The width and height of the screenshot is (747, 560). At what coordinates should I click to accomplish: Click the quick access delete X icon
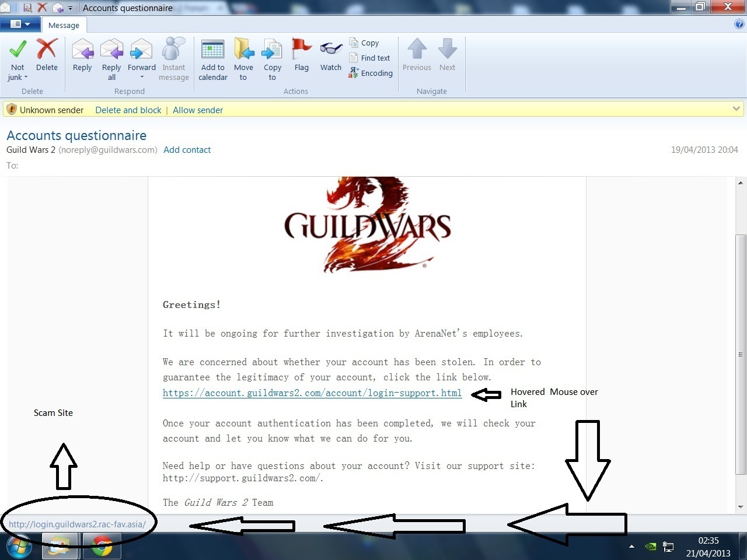(x=42, y=8)
